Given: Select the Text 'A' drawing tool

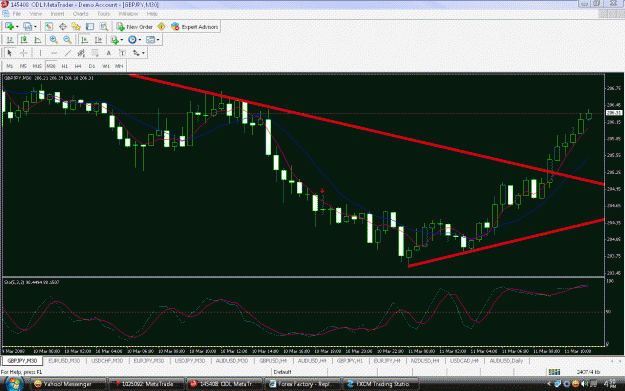Looking at the screenshot, I should coord(108,53).
